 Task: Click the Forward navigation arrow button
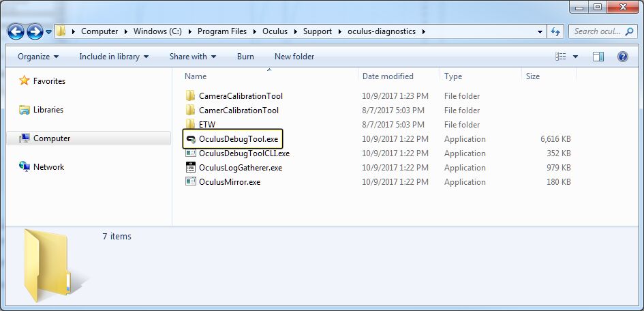(x=34, y=31)
